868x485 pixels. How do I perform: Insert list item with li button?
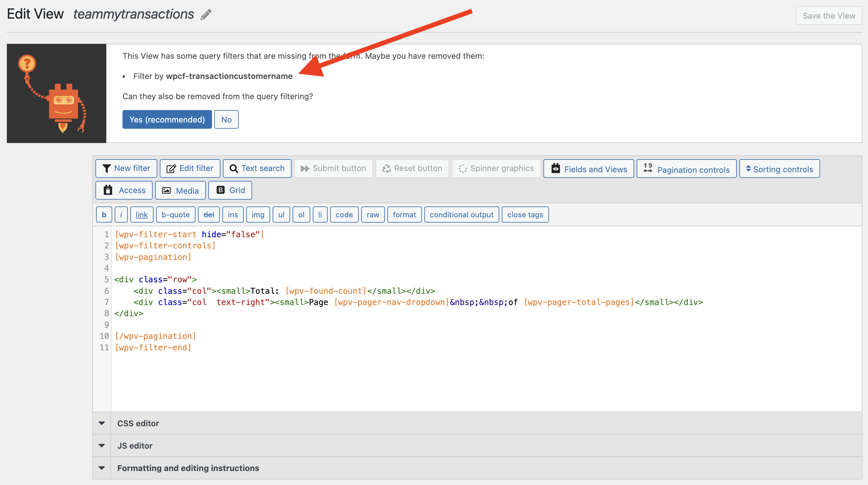pyautogui.click(x=320, y=215)
